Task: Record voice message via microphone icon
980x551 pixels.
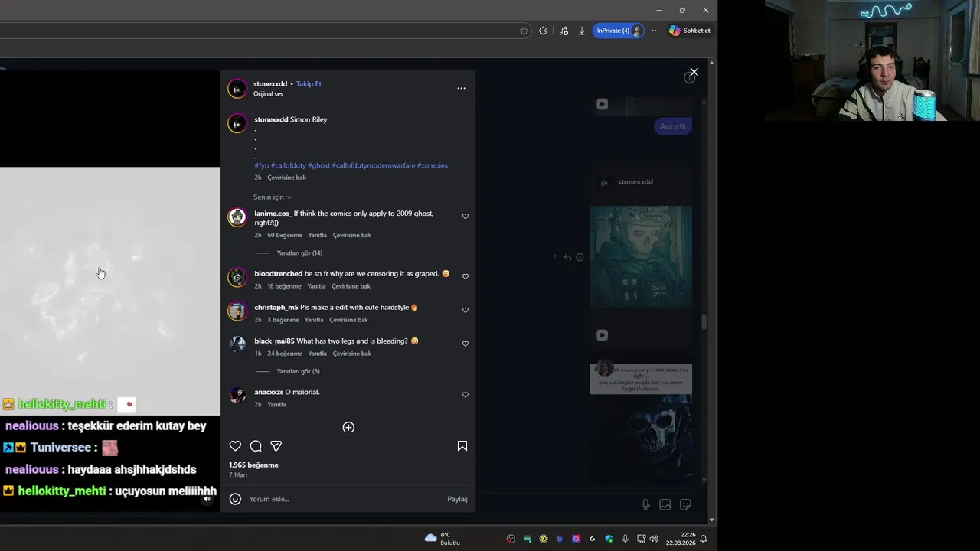Action: coord(645,504)
